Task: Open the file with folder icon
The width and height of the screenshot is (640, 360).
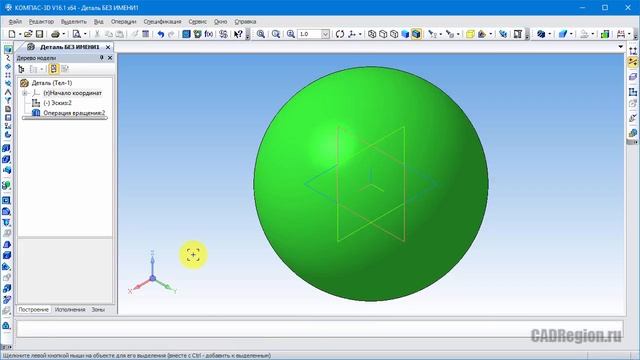Action: click(28, 34)
